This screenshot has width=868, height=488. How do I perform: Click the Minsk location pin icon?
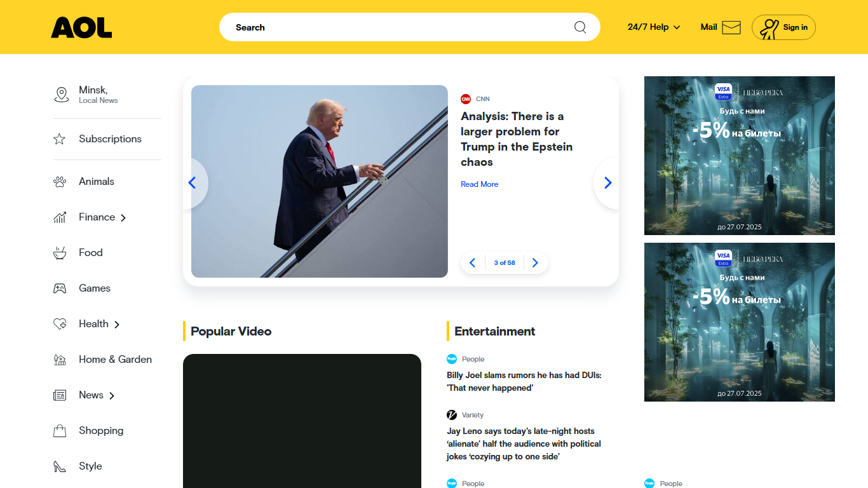tap(61, 95)
